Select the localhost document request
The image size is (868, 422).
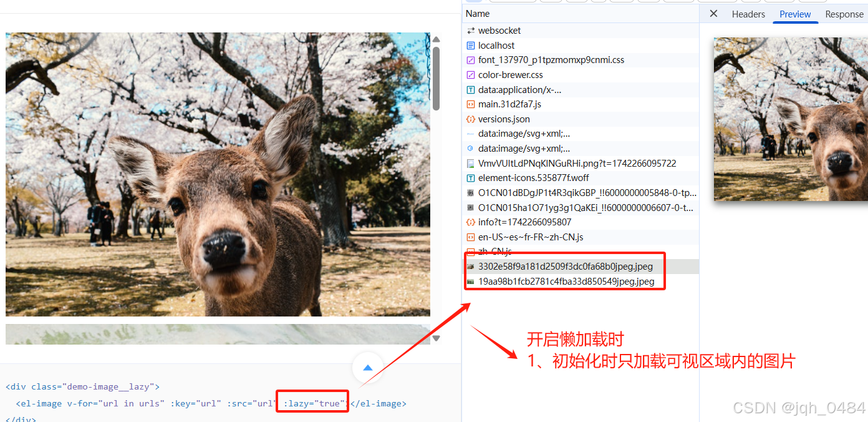[x=581, y=46]
